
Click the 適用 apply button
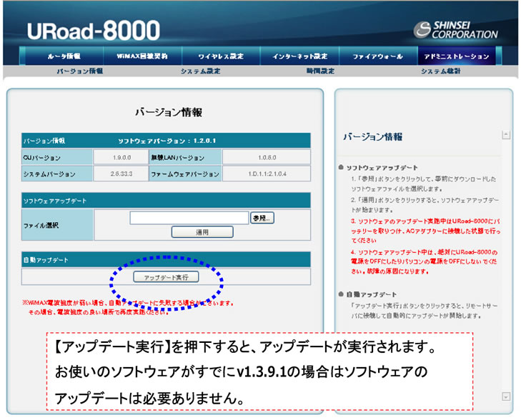pos(202,231)
